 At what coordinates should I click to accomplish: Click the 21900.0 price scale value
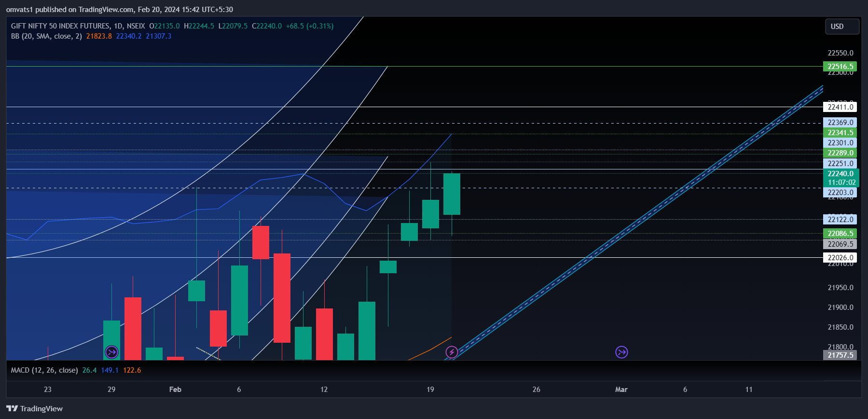click(840, 307)
